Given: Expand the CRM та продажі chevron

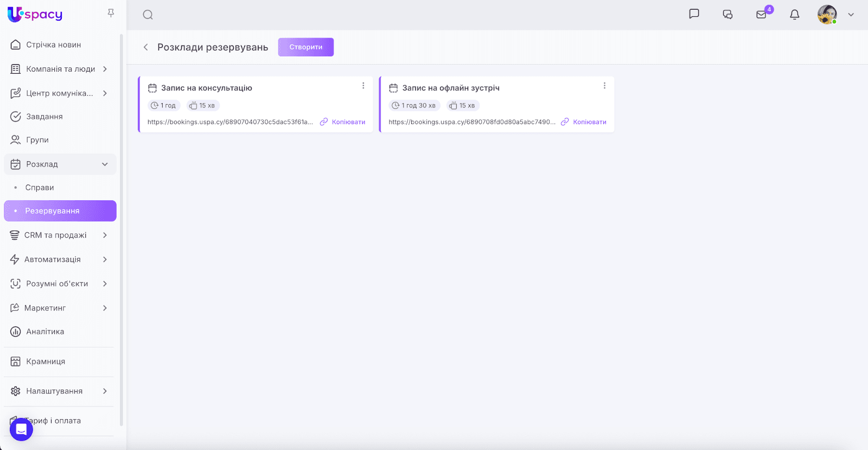Looking at the screenshot, I should point(105,235).
